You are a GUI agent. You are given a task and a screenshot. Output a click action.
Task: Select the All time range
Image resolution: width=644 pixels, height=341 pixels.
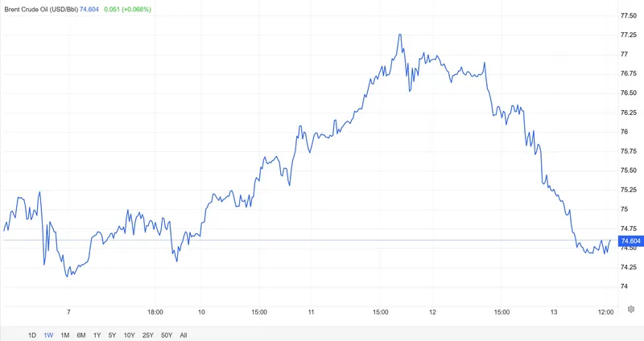tap(184, 335)
